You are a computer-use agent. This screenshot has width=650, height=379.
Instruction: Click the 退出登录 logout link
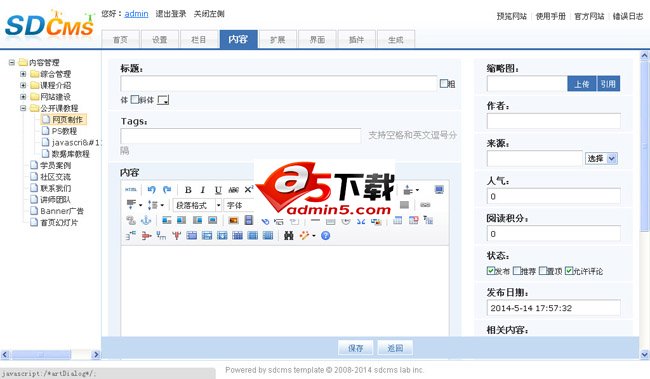click(171, 14)
